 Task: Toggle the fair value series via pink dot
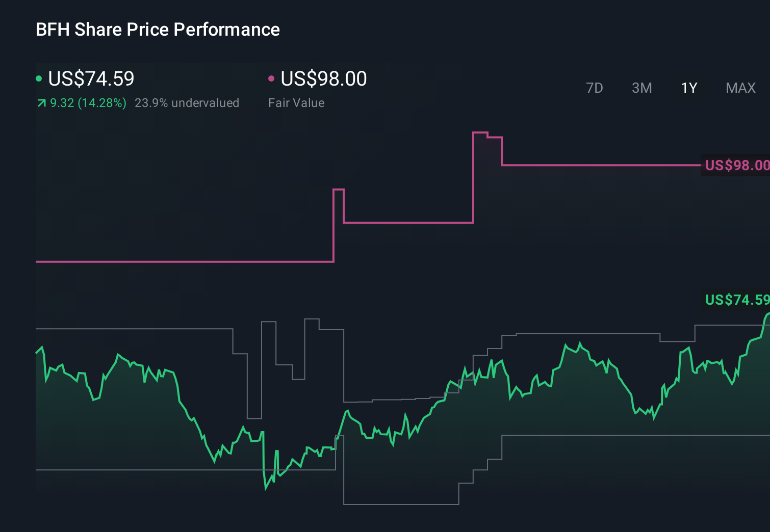(x=272, y=78)
